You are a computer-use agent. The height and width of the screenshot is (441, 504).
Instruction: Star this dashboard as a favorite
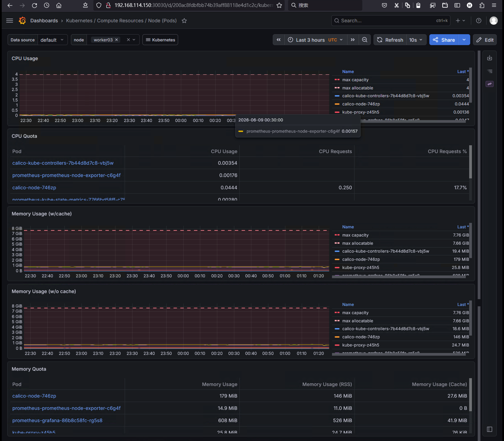pyautogui.click(x=184, y=21)
